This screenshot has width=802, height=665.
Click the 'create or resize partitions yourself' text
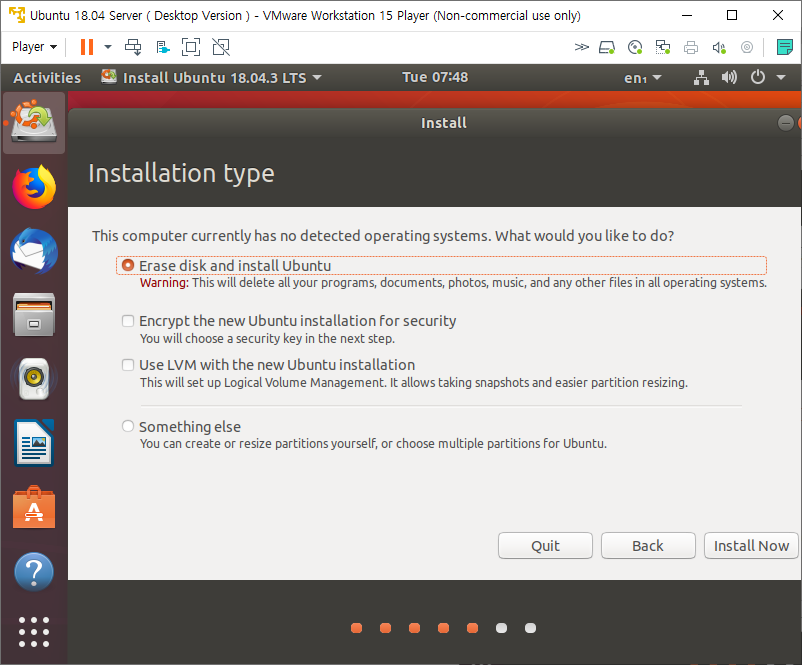(x=373, y=444)
